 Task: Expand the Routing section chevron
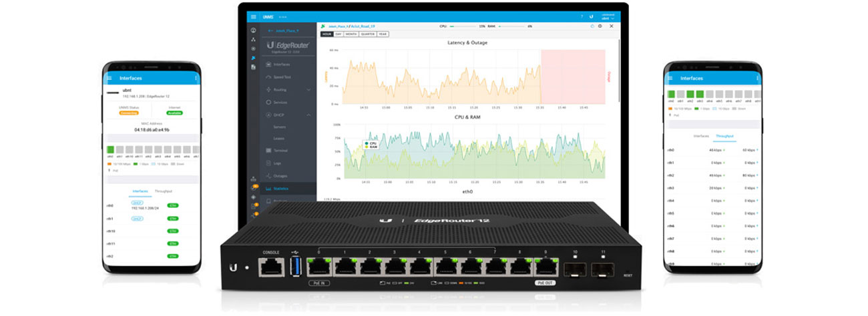308,89
